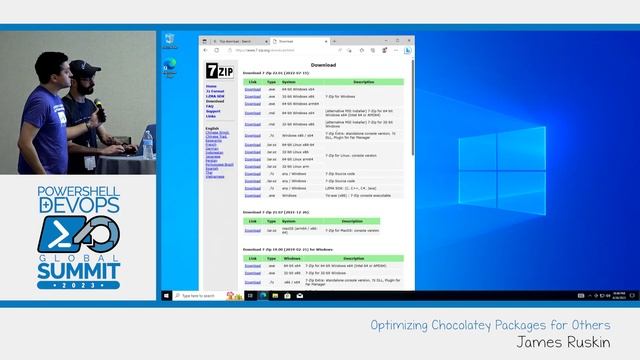640x360 pixels.
Task: Open File Explorer from the taskbar
Action: tap(275, 296)
